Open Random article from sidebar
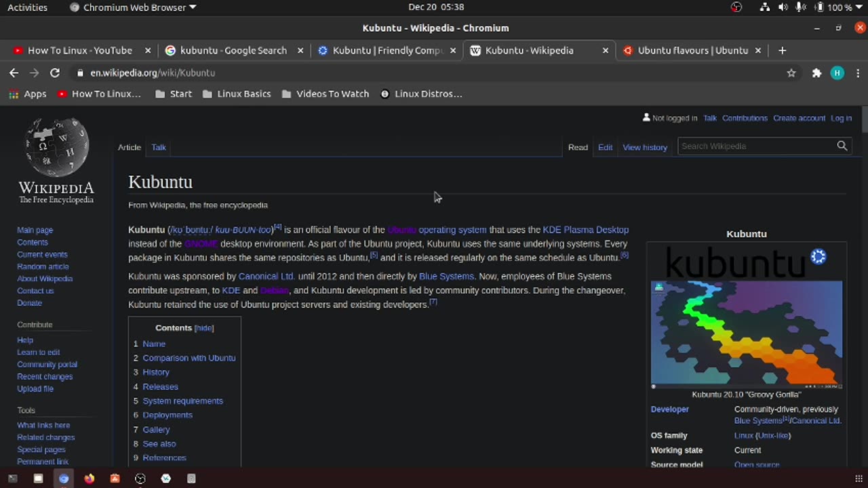The image size is (868, 488). [43, 266]
